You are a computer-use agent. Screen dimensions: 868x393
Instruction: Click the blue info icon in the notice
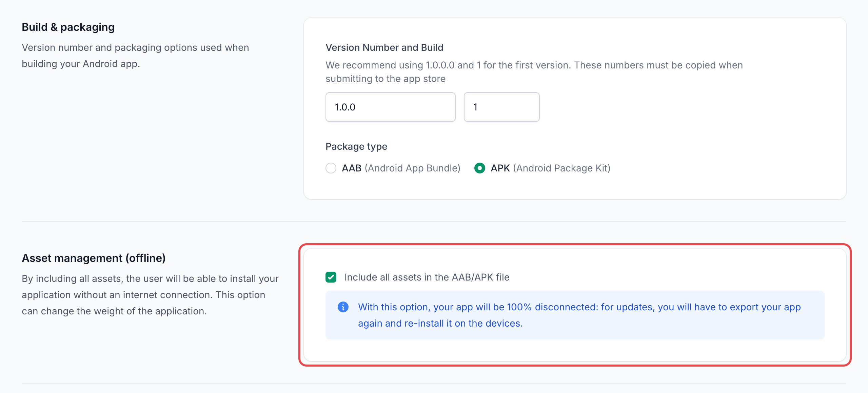click(343, 307)
